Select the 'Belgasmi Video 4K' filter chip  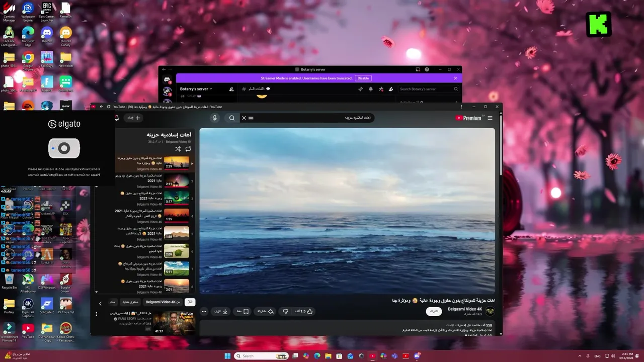(x=163, y=302)
